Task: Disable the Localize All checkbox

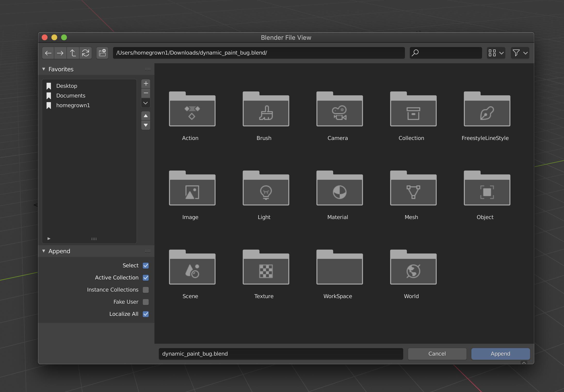Action: click(x=145, y=313)
